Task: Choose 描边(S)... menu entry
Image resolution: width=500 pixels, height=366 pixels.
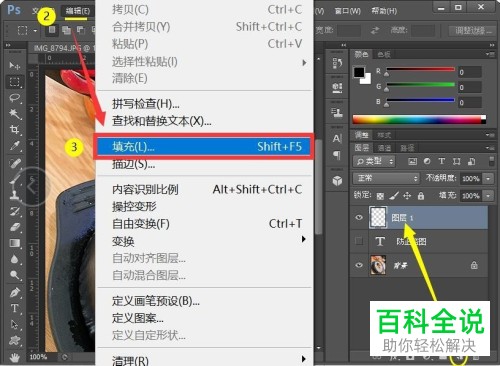Action: [204, 164]
